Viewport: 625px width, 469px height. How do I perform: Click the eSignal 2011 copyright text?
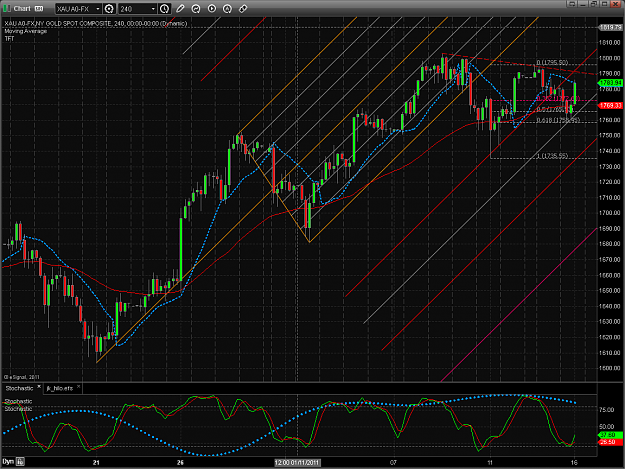coord(22,377)
